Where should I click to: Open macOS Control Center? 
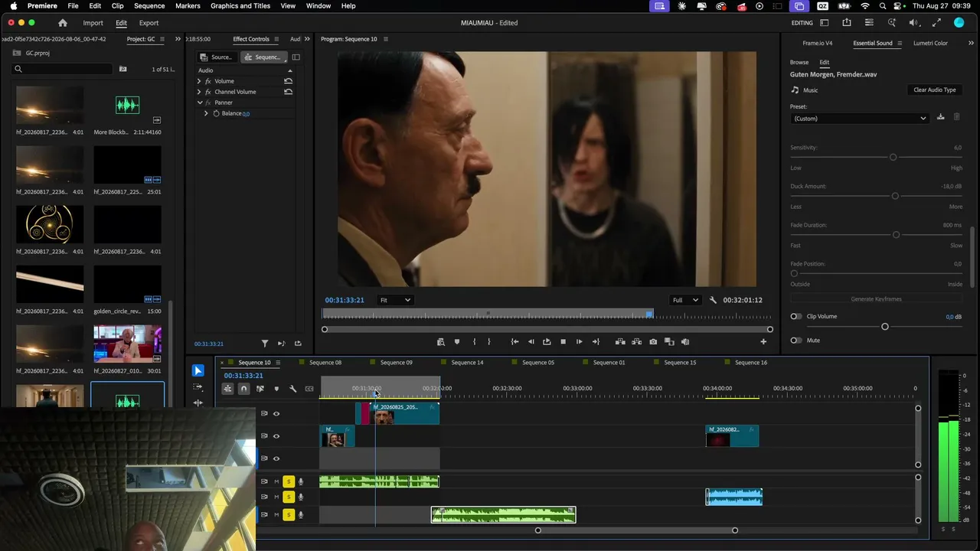click(x=897, y=6)
